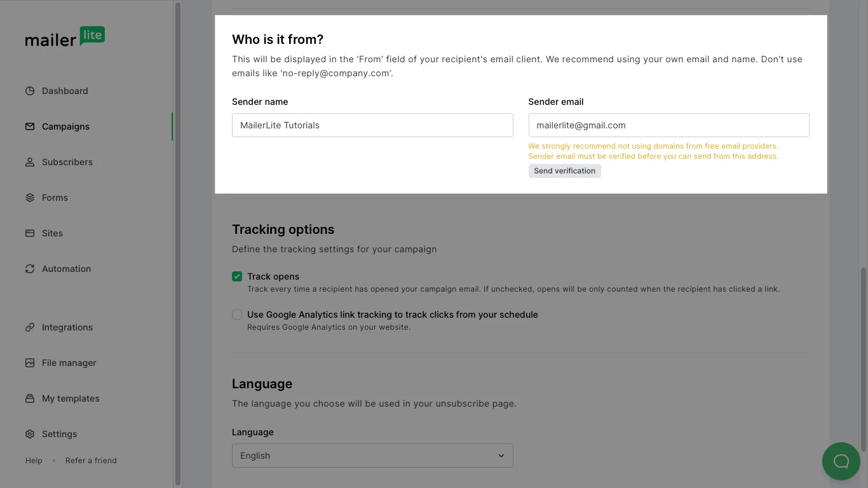868x488 pixels.
Task: Open the live chat bubble
Action: (841, 461)
